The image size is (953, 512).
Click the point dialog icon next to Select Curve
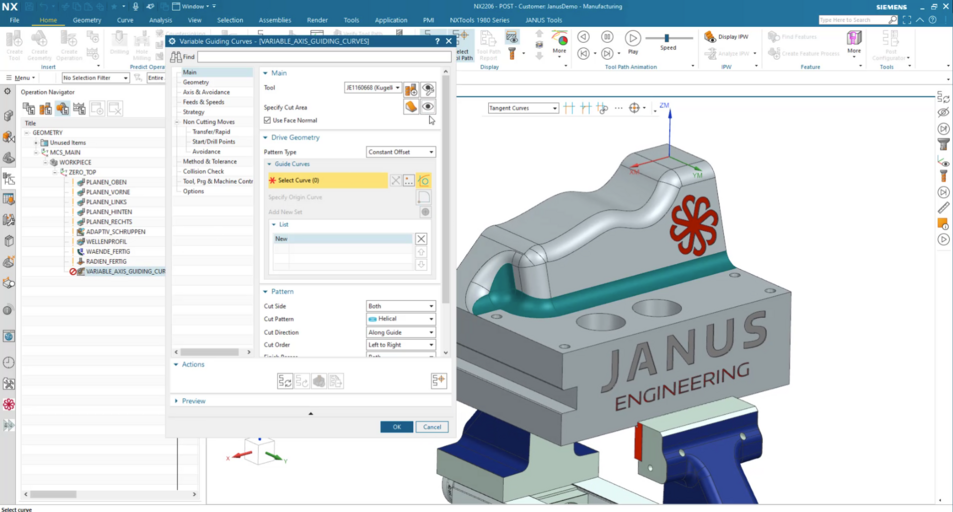pyautogui.click(x=409, y=181)
